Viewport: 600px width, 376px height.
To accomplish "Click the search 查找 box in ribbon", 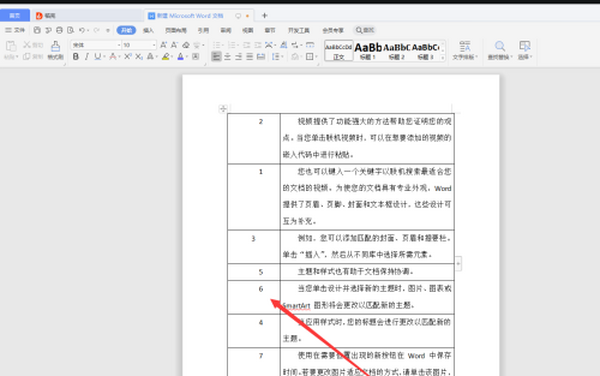I will (x=365, y=30).
